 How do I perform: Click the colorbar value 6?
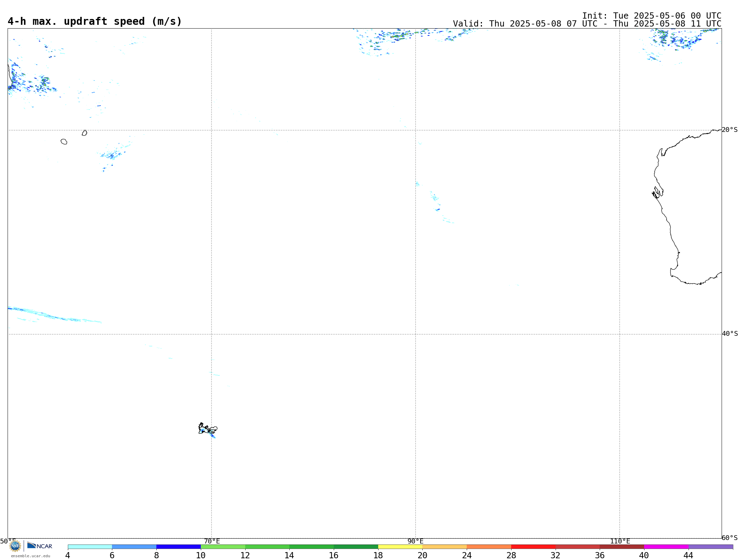pos(112,555)
